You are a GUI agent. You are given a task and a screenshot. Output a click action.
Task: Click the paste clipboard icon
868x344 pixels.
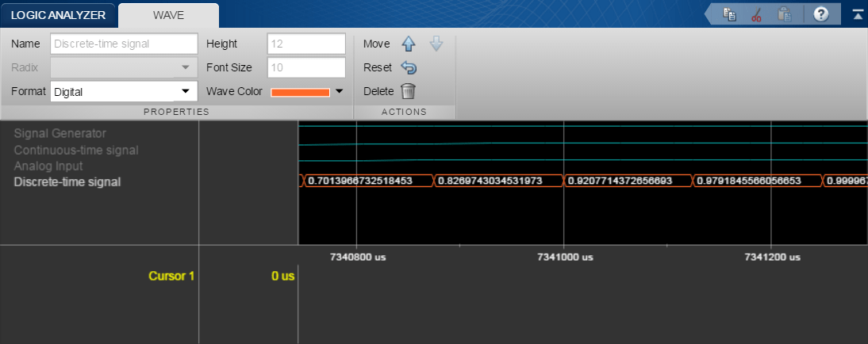pos(784,14)
